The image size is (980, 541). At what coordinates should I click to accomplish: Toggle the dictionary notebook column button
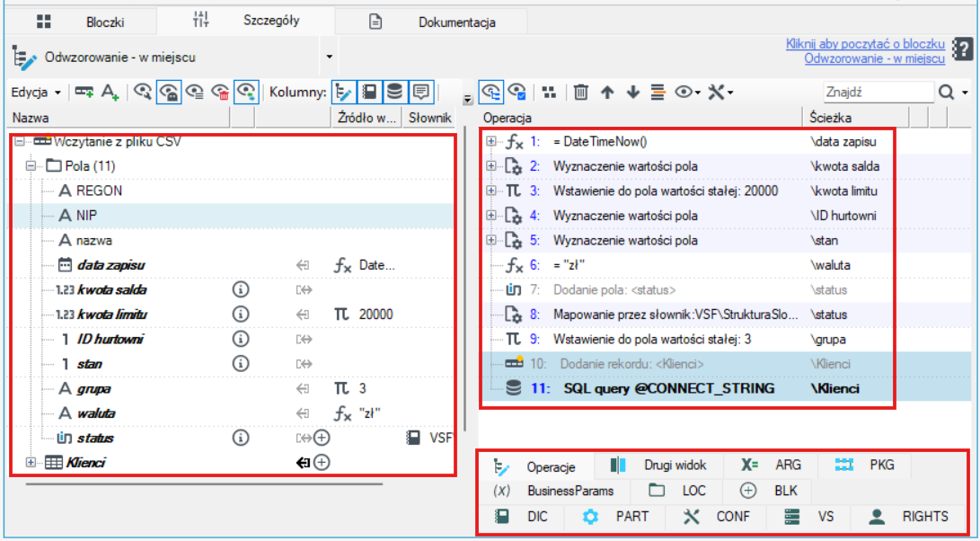tap(369, 93)
